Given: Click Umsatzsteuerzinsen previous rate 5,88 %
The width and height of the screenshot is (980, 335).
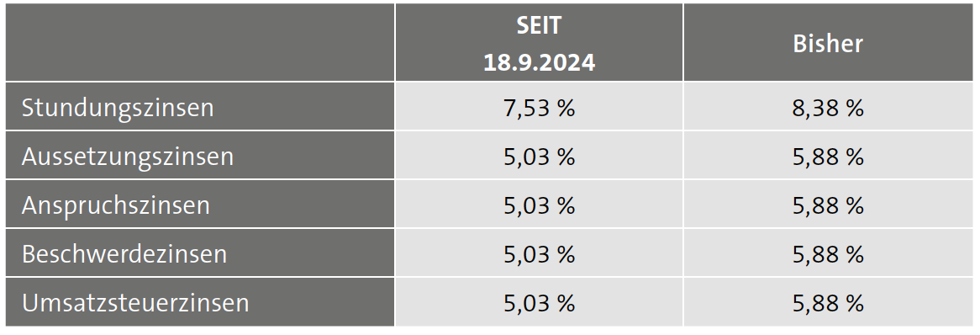Looking at the screenshot, I should (828, 302).
